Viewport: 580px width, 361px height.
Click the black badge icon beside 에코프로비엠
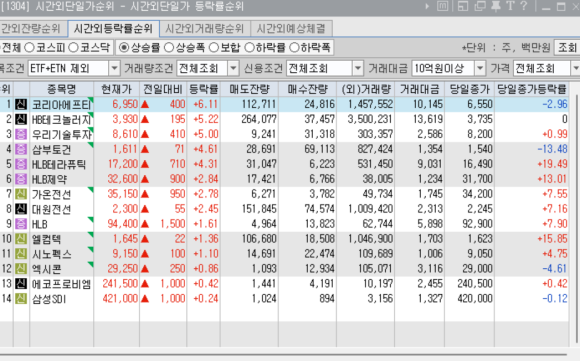tap(21, 284)
